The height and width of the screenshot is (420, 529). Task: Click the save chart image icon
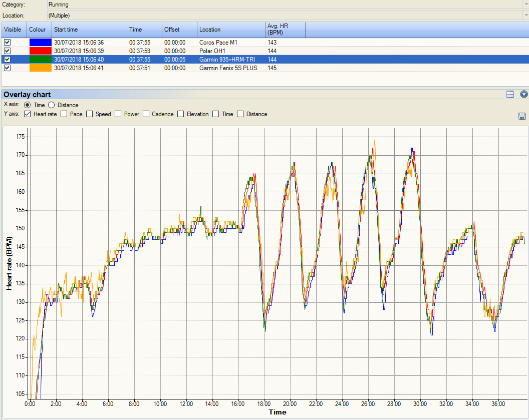pos(521,116)
